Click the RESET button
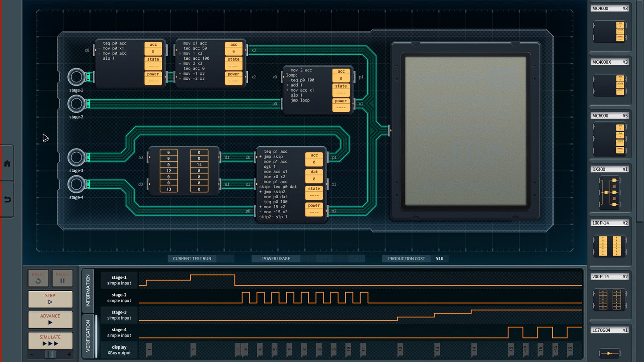The height and width of the screenshot is (362, 644). pos(38,277)
